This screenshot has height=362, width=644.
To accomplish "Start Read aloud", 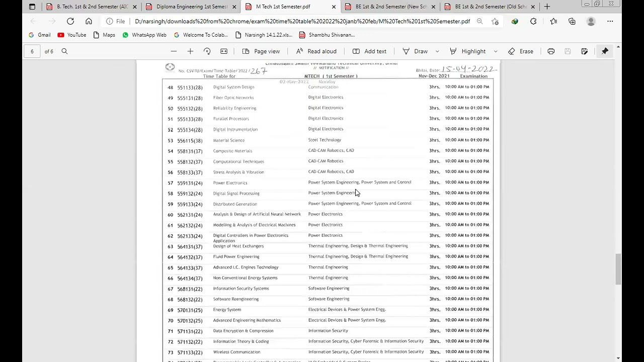I will 316,51.
